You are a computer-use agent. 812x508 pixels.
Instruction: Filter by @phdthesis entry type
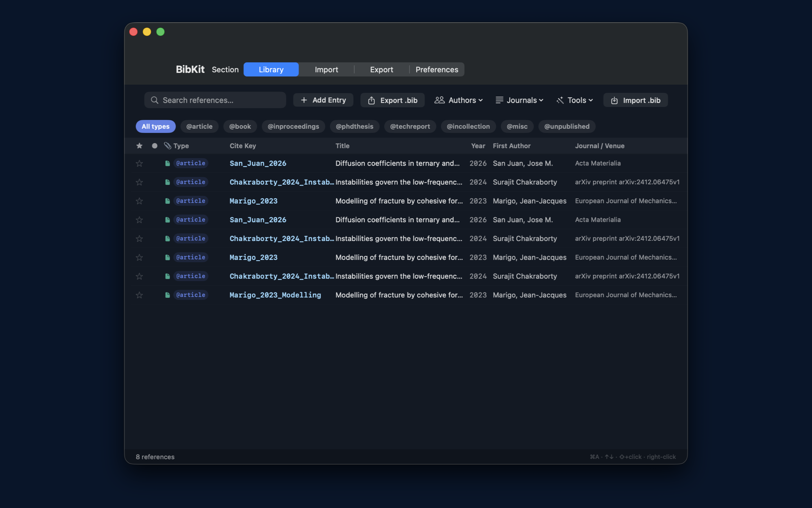355,126
